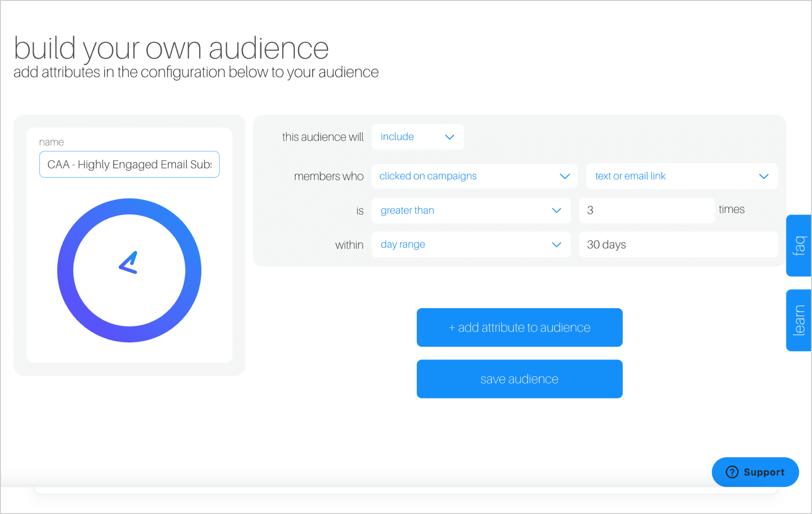The height and width of the screenshot is (514, 812).
Task: Click the chevron on text or email link
Action: 763,176
